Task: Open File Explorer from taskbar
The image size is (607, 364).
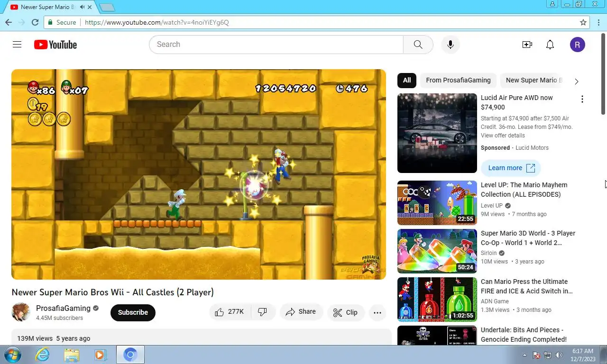Action: pos(72,355)
